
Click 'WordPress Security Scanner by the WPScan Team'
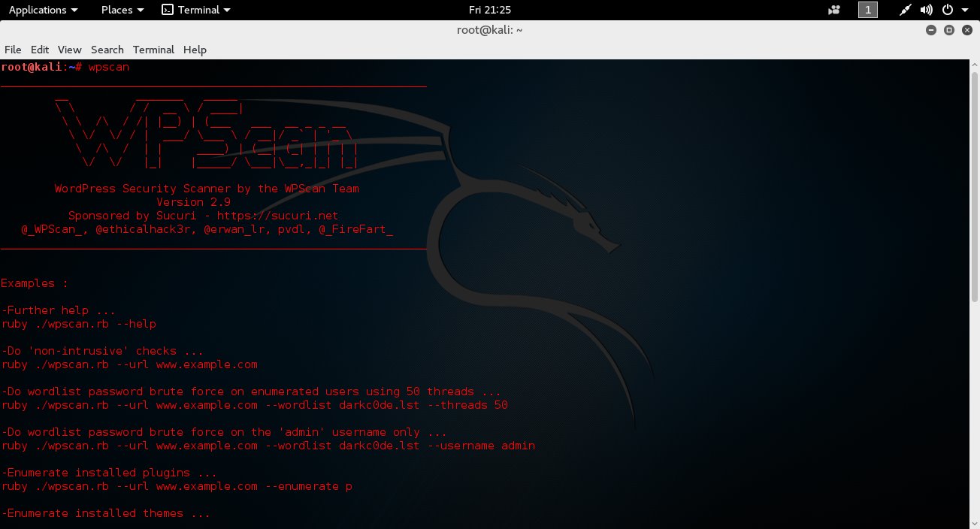(207, 189)
